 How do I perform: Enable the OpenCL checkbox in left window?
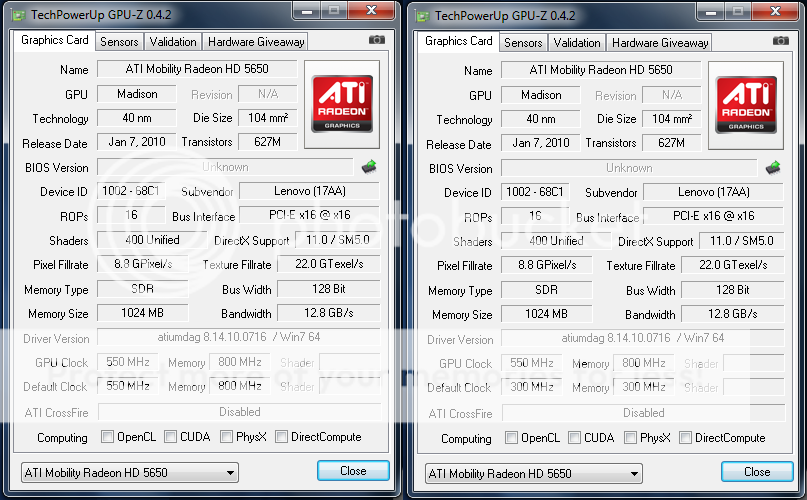[x=108, y=437]
